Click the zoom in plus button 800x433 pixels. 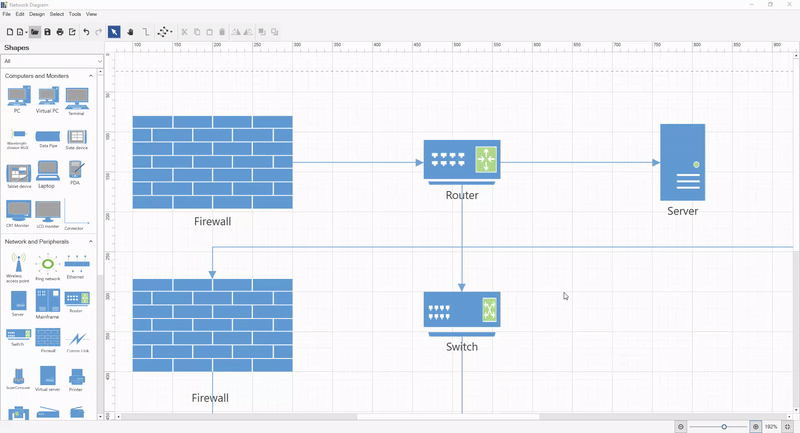[x=756, y=427]
